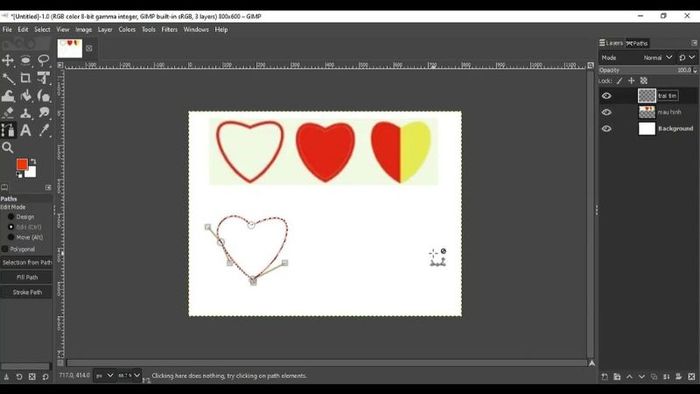Select the Free Select lasso tool
This screenshot has height=394, width=700.
click(43, 60)
